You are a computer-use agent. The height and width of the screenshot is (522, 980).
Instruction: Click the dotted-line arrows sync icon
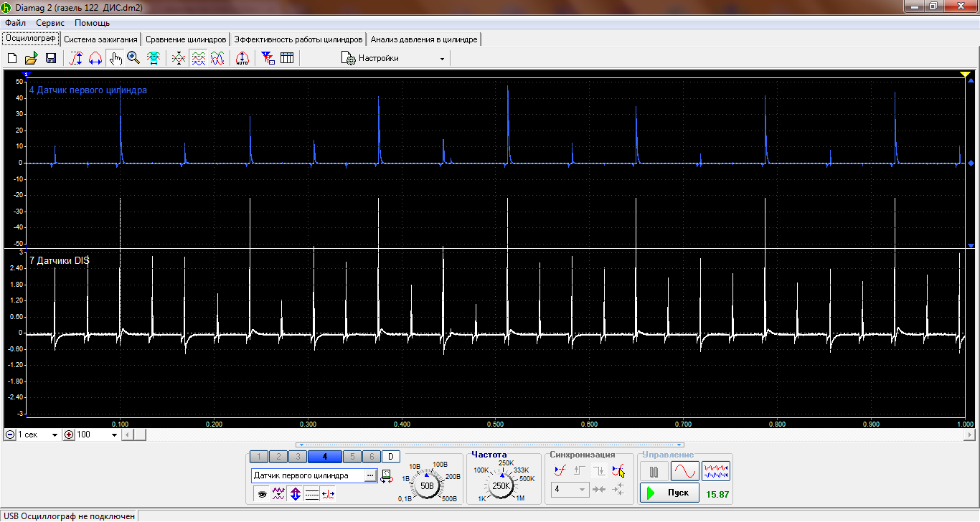pyautogui.click(x=619, y=490)
